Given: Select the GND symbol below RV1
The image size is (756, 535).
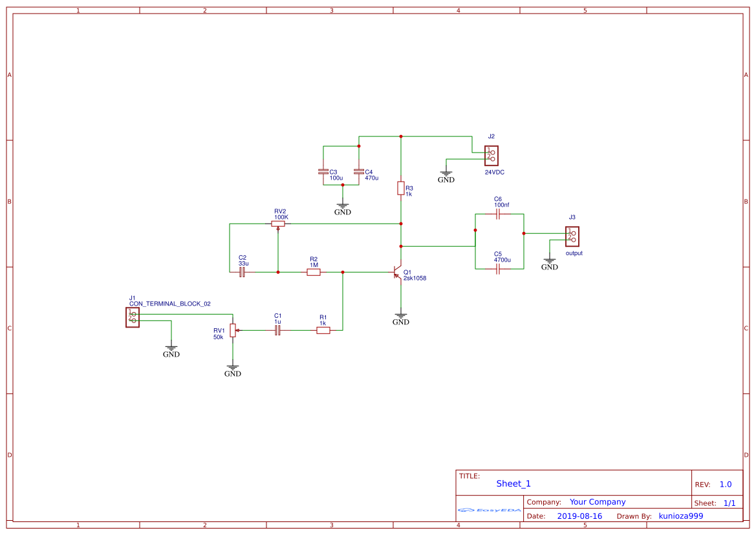Looking at the screenshot, I should point(232,368).
